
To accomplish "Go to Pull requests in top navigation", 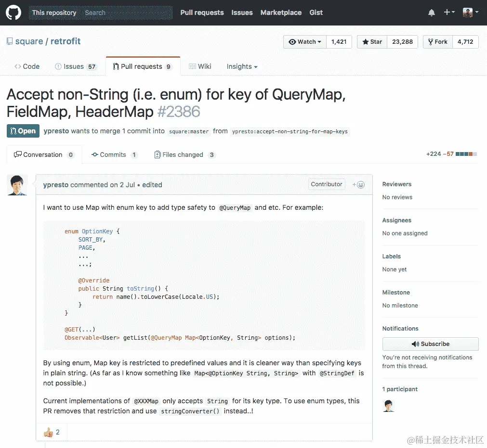I will pyautogui.click(x=202, y=13).
